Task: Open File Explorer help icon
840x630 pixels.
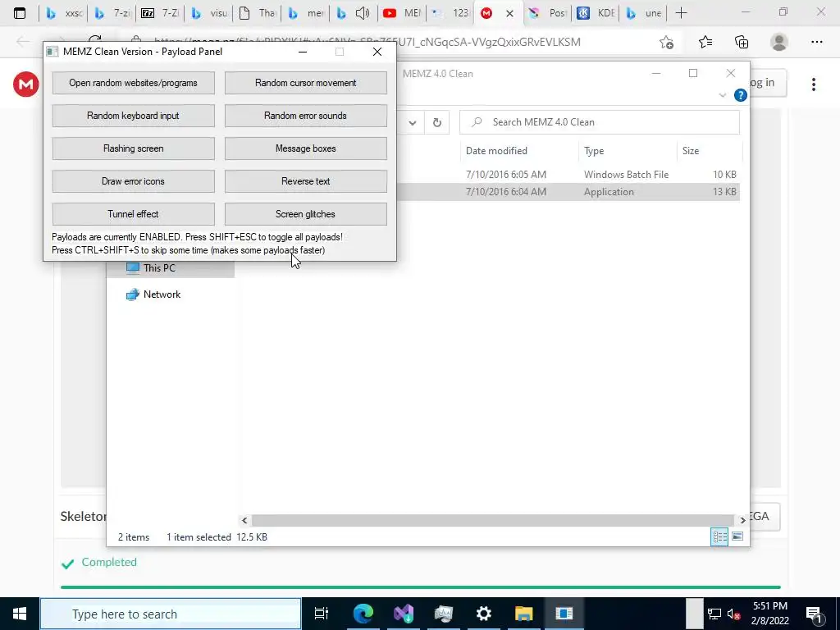Action: pyautogui.click(x=741, y=95)
